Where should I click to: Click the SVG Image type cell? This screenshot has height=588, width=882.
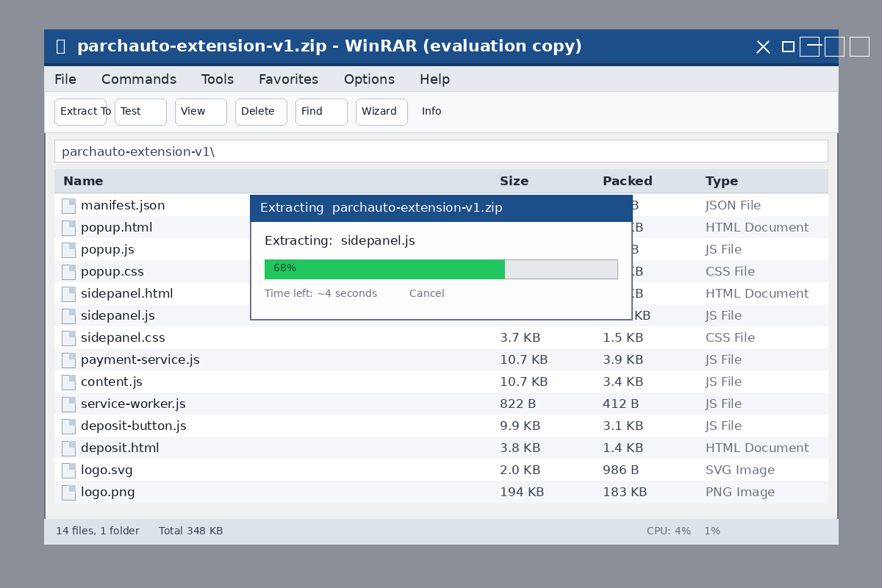click(x=740, y=470)
